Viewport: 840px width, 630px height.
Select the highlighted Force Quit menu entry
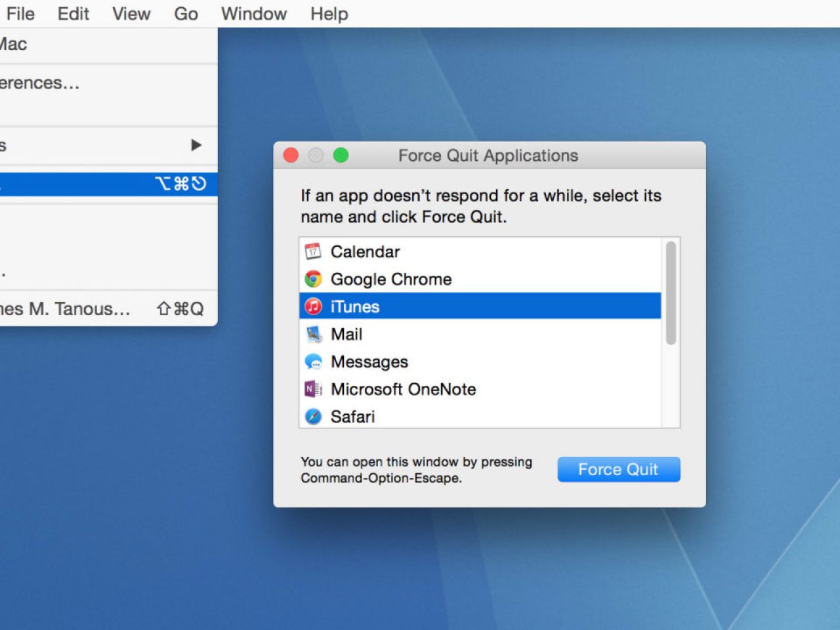[105, 184]
